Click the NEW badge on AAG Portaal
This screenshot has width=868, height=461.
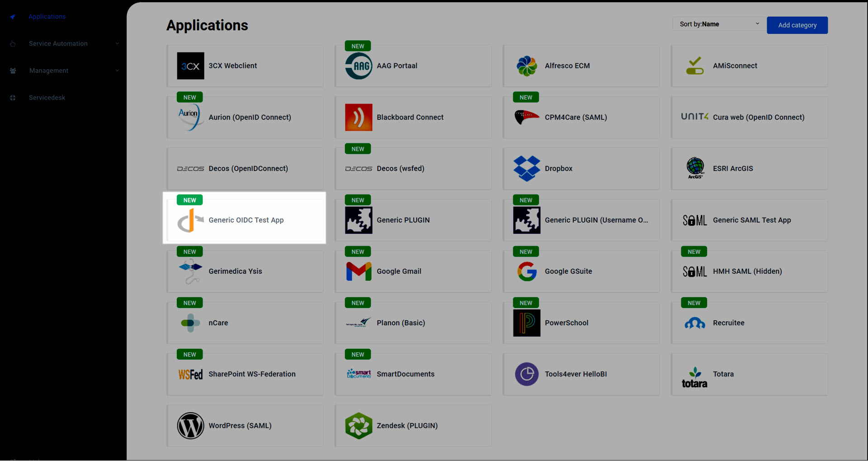point(358,46)
